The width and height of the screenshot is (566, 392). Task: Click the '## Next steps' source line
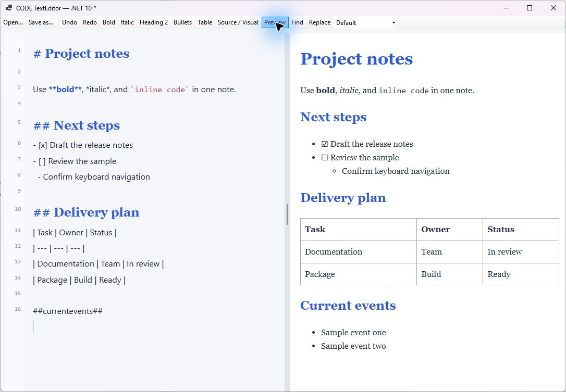tap(77, 125)
